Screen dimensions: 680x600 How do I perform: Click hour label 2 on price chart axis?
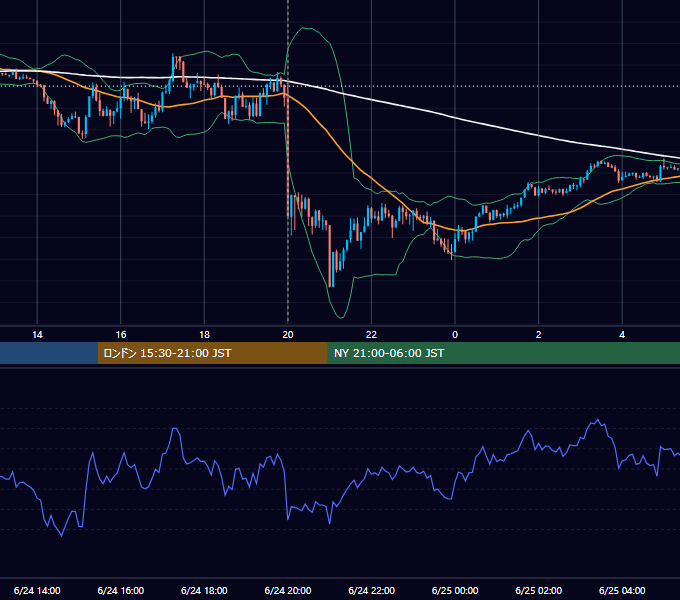click(539, 335)
